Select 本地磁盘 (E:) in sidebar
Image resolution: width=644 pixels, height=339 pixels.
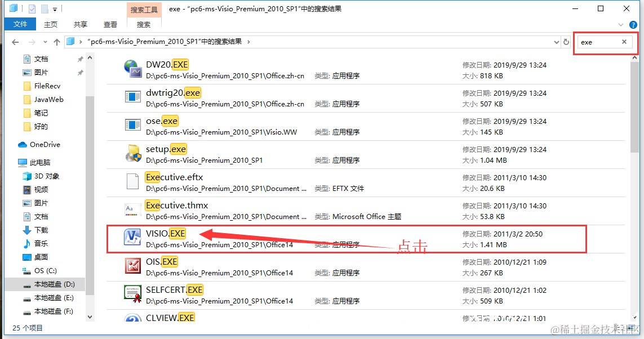click(48, 298)
